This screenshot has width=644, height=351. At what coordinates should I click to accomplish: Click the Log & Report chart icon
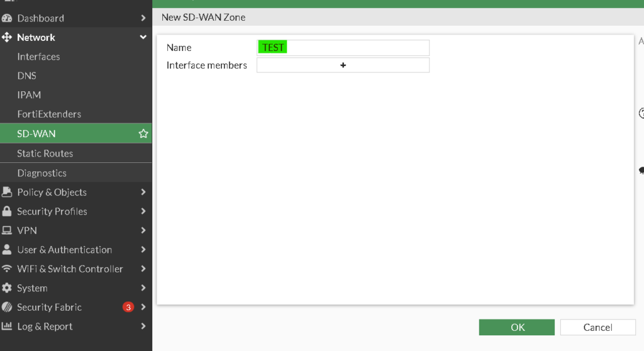(x=7, y=326)
